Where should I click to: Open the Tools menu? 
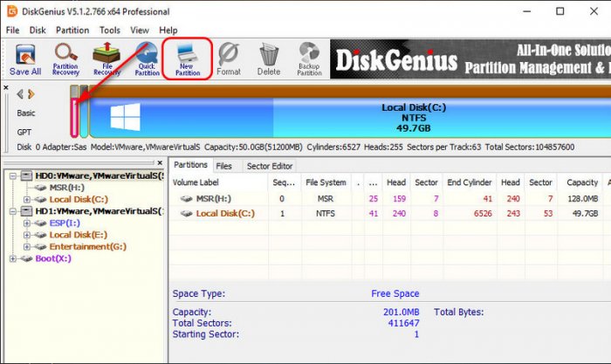click(109, 30)
